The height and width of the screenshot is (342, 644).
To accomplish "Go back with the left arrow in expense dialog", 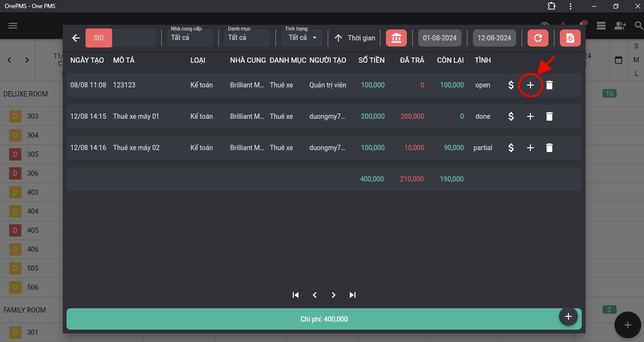I will (76, 38).
